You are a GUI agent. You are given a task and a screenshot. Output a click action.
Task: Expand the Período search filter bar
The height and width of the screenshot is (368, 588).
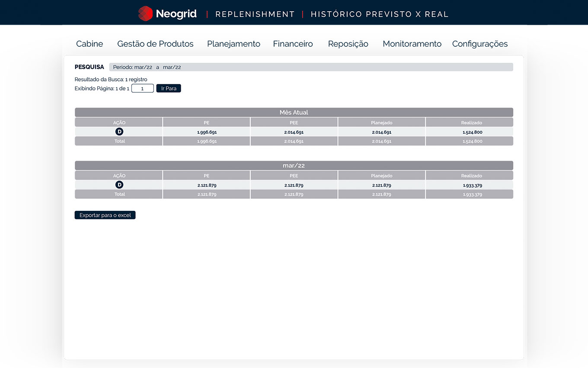pyautogui.click(x=310, y=67)
